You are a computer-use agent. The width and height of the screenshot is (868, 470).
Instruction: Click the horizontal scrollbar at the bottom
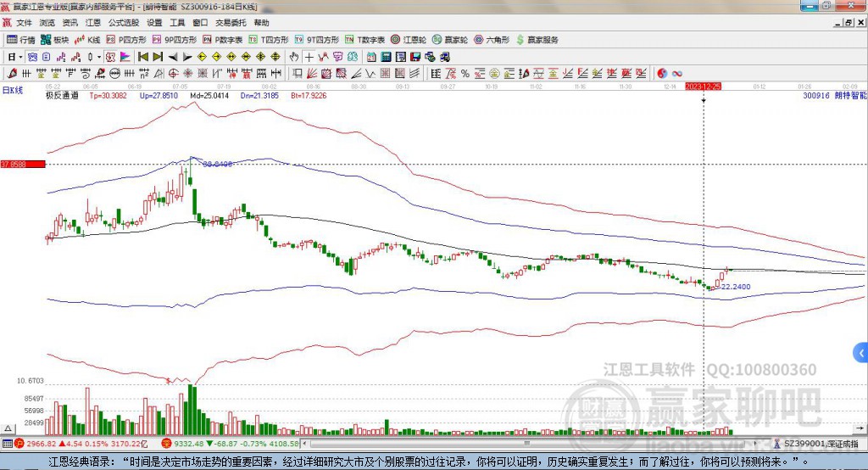coord(529,444)
